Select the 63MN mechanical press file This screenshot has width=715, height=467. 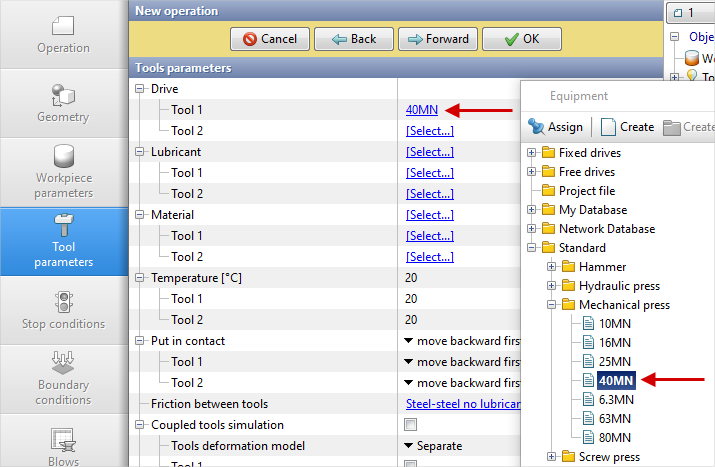614,418
